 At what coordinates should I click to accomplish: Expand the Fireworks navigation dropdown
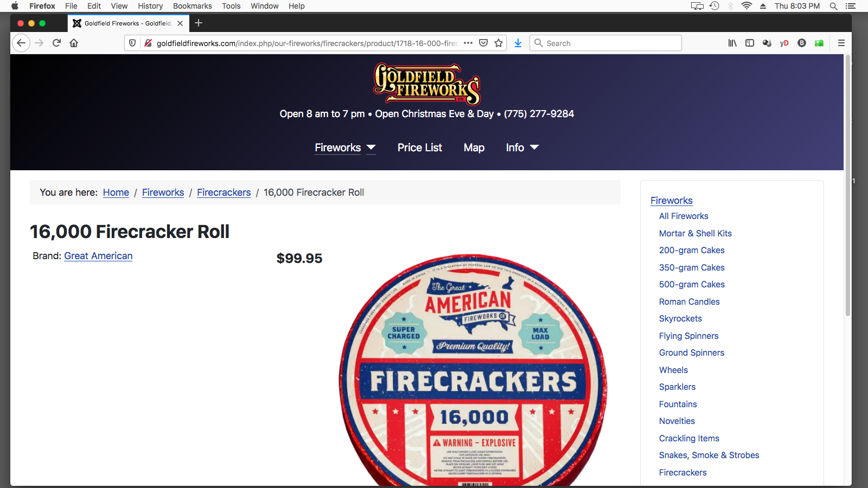pyautogui.click(x=371, y=147)
